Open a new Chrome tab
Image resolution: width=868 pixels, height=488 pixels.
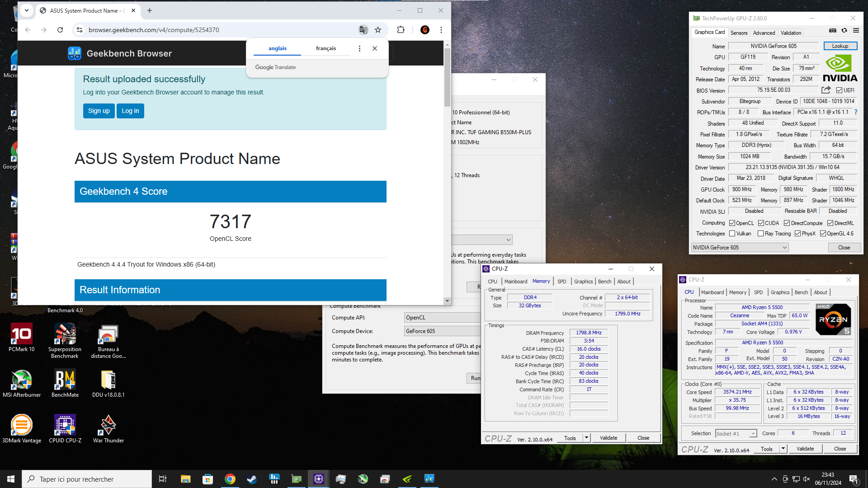tap(150, 10)
